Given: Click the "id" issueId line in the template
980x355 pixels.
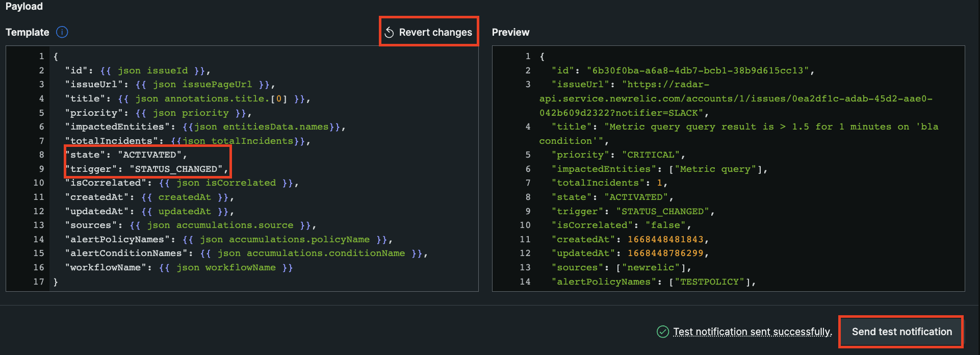Looking at the screenshot, I should pyautogui.click(x=137, y=70).
